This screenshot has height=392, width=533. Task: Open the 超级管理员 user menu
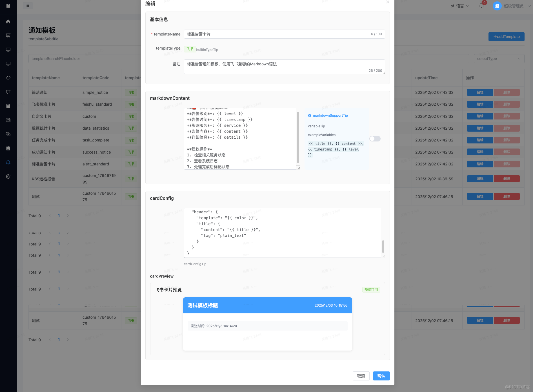[x=512, y=6]
